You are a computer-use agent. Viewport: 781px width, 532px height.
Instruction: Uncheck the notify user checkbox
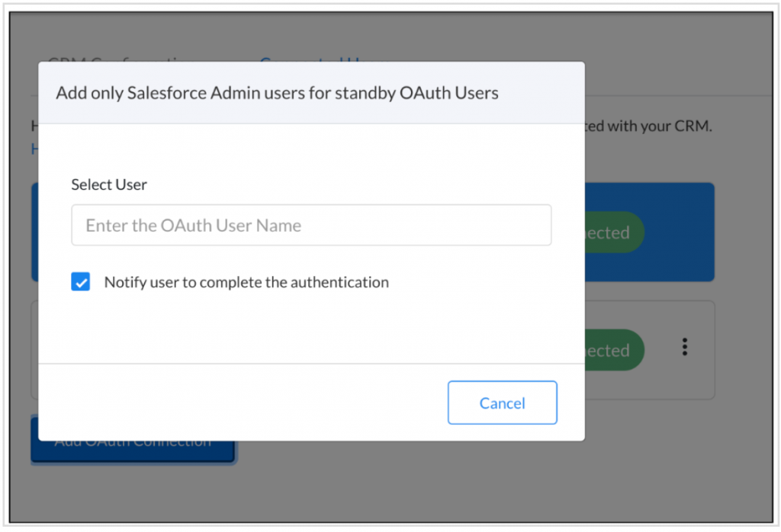(x=81, y=282)
